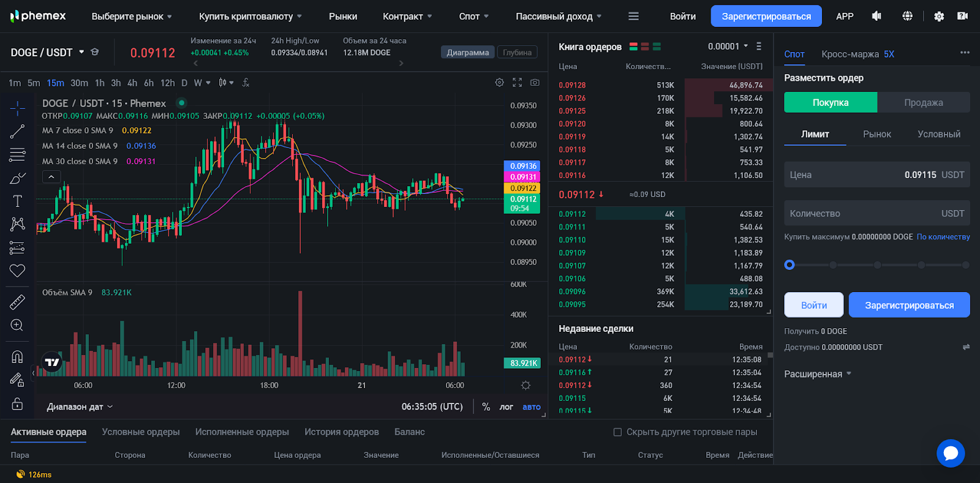Image resolution: width=980 pixels, height=483 pixels.
Task: Toggle лог scale on chart
Action: [x=506, y=407]
